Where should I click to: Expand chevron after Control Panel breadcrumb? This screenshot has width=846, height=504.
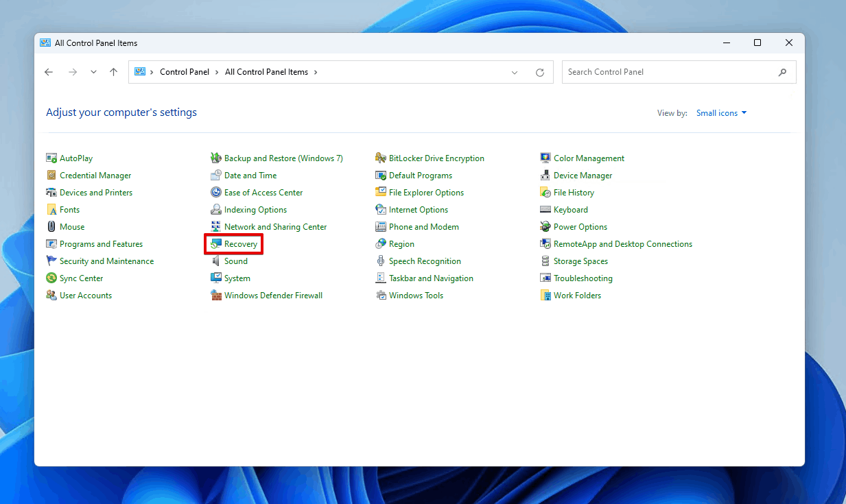click(x=217, y=72)
